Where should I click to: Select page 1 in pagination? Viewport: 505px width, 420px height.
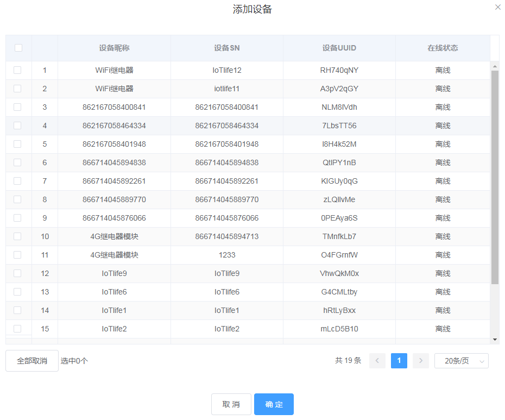[x=399, y=361]
